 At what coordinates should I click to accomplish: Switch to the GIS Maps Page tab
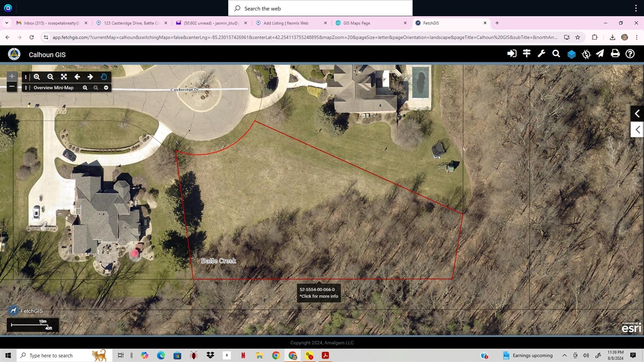[356, 23]
